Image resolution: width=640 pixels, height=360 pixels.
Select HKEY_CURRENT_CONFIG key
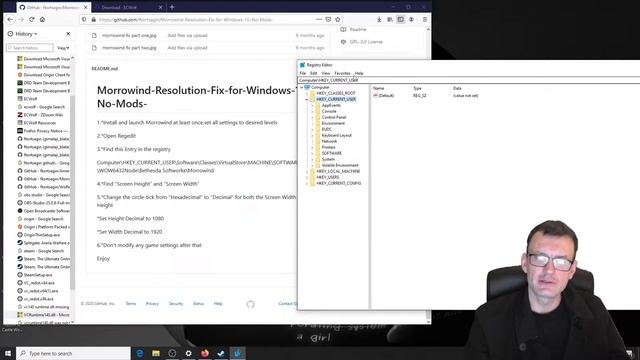pyautogui.click(x=338, y=183)
